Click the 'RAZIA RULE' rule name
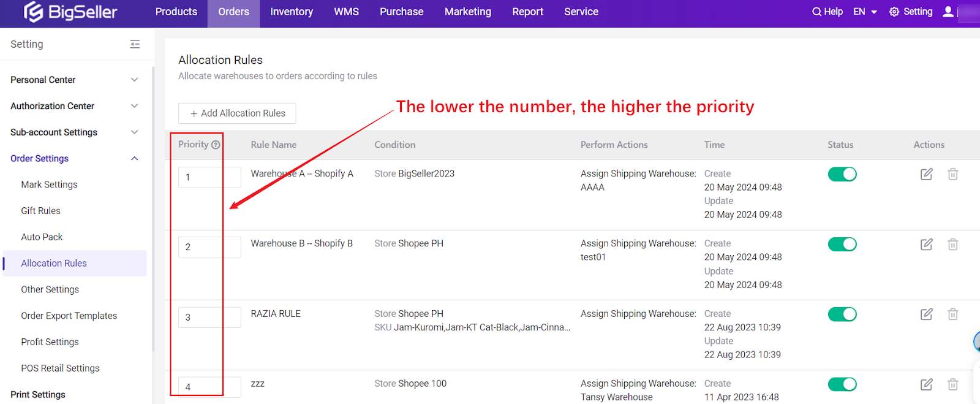Screen dimensions: 980x404 tap(276, 314)
